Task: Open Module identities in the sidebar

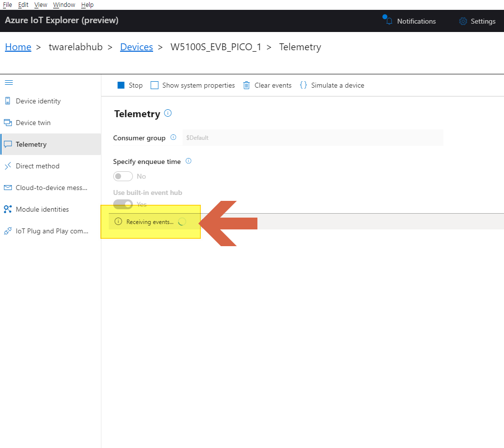Action: tap(51, 209)
